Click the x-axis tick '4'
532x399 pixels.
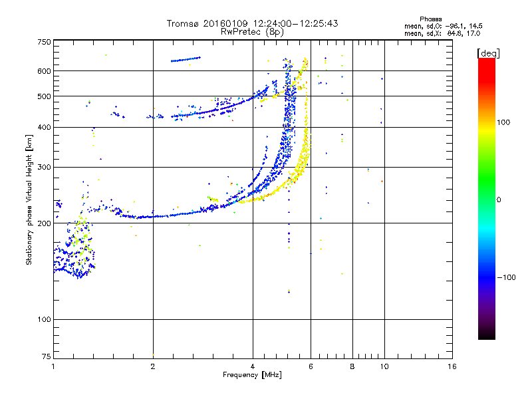point(253,366)
